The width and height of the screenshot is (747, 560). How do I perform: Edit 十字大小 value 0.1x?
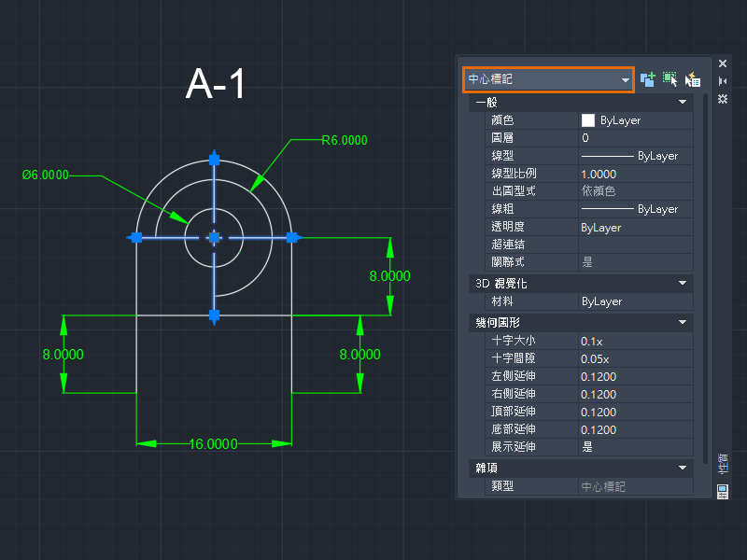tap(636, 341)
